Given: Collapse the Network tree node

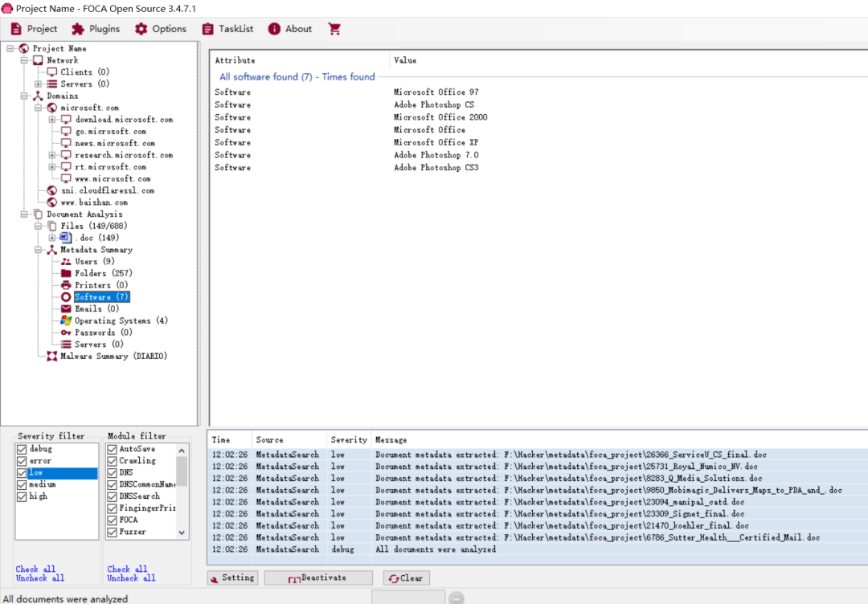Looking at the screenshot, I should [24, 60].
